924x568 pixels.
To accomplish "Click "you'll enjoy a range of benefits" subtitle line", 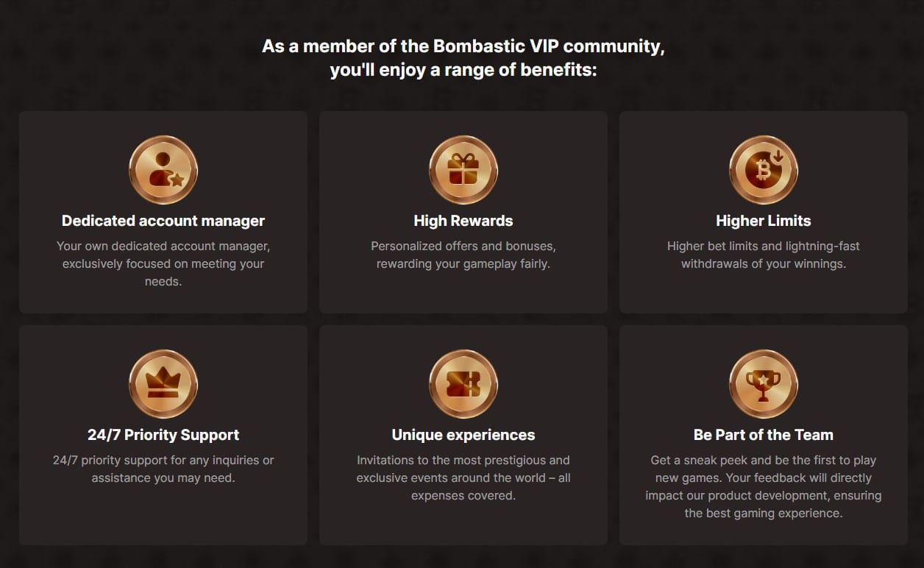I will (463, 71).
